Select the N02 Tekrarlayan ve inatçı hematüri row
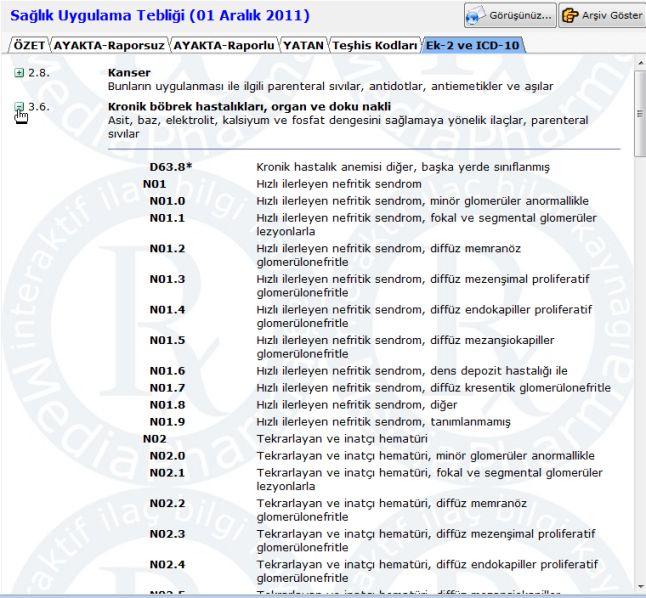646x598 pixels. (154, 438)
